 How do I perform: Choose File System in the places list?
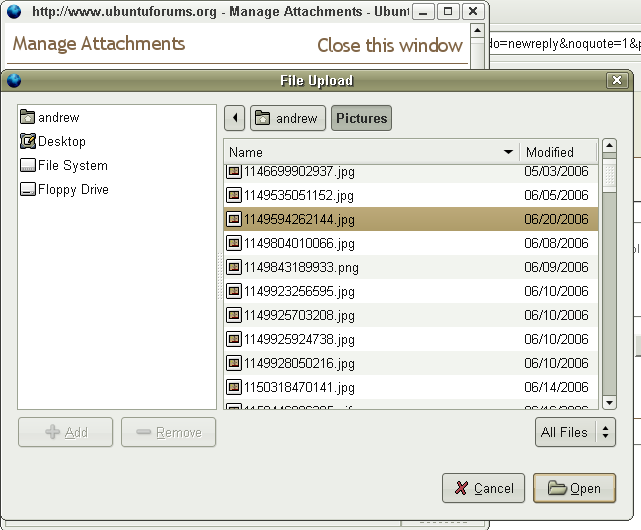click(x=72, y=166)
